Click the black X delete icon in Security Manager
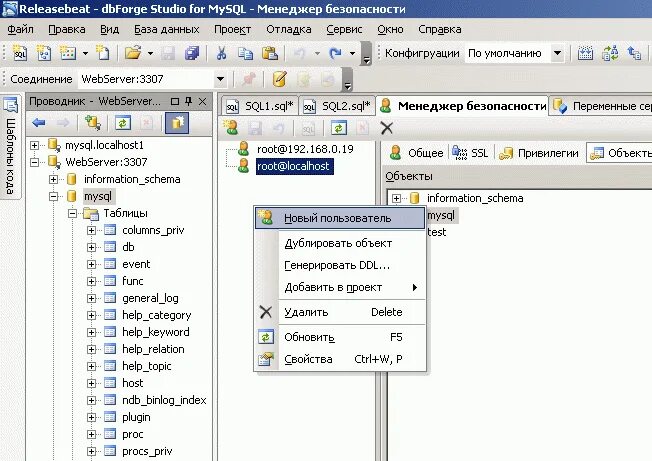Viewport: 652px width, 461px height. point(387,128)
